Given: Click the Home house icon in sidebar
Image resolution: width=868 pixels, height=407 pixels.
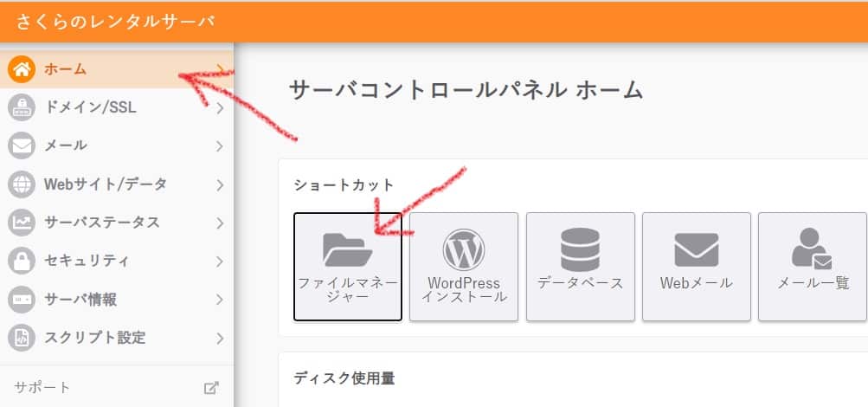Looking at the screenshot, I should [x=22, y=69].
